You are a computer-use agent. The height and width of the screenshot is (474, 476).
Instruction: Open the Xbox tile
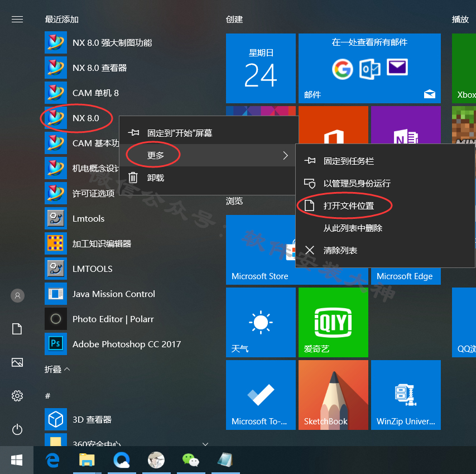464,68
